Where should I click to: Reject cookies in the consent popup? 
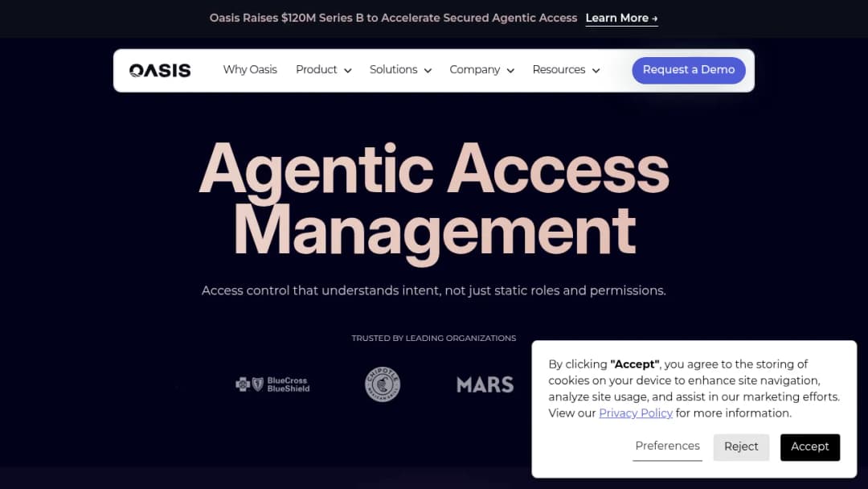[x=741, y=447]
